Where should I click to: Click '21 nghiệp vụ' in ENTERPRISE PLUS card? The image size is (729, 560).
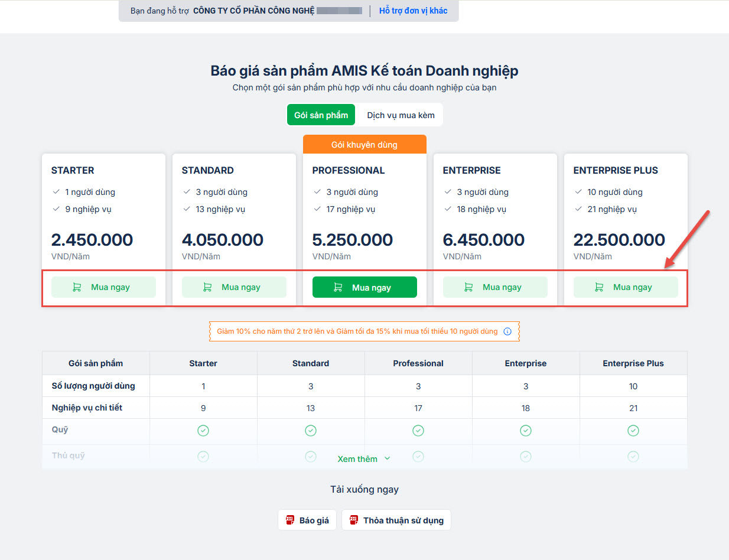[612, 209]
